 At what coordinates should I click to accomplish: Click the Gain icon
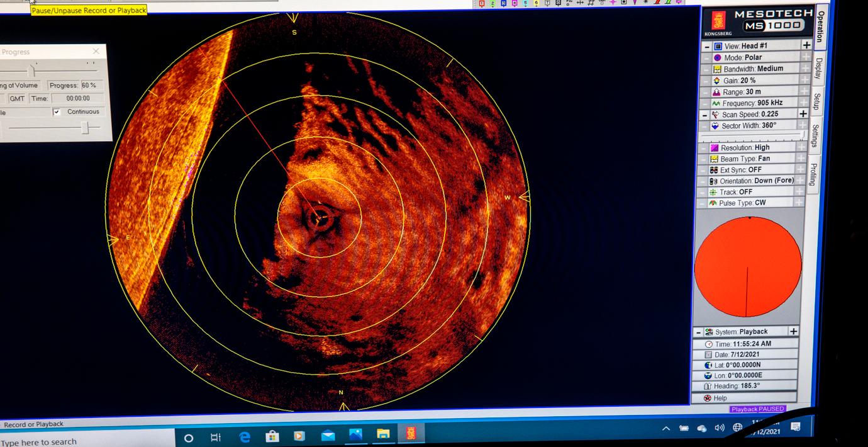point(716,81)
